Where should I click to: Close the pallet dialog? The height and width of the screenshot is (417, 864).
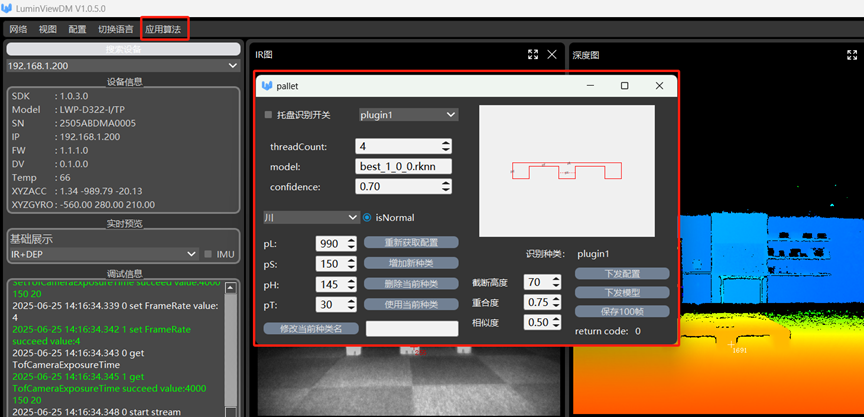pyautogui.click(x=659, y=85)
